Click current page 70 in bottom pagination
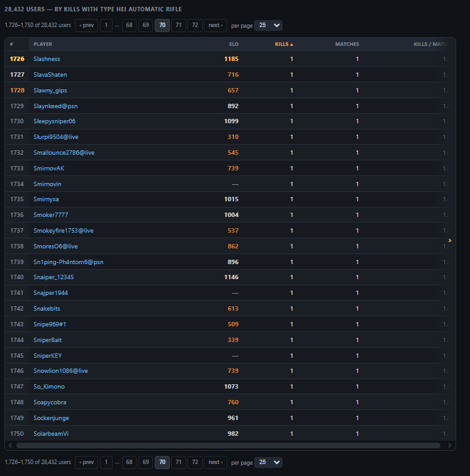470x476 pixels. coord(162,462)
